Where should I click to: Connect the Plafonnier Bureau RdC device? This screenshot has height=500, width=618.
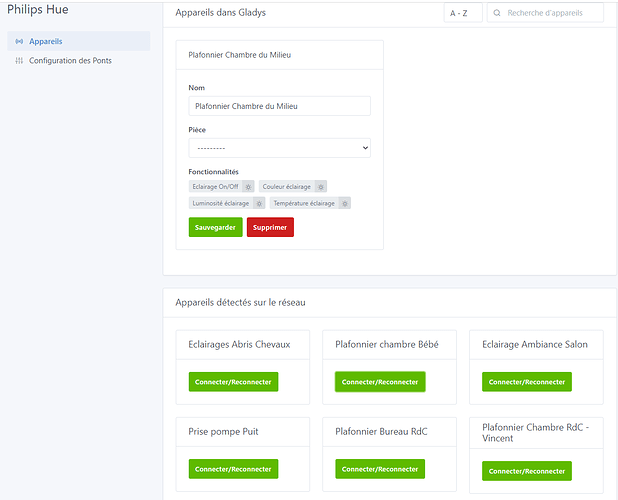(x=380, y=469)
